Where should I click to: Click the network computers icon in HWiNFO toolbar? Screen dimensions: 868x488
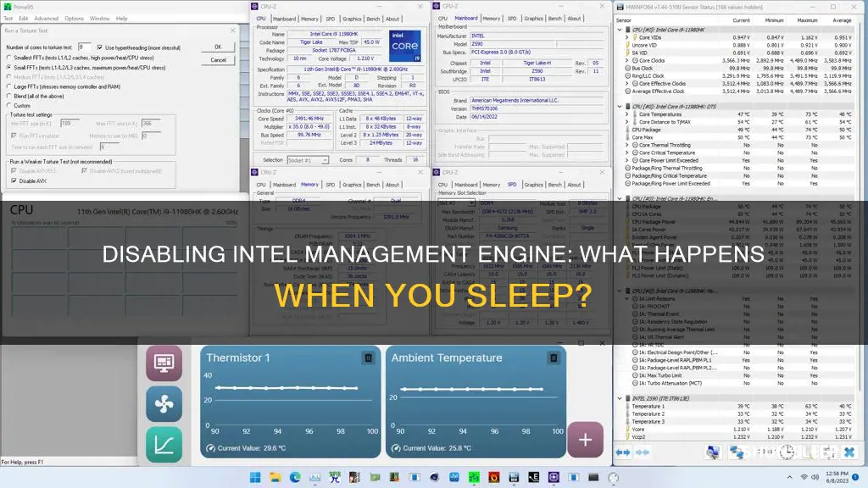pyautogui.click(x=737, y=452)
